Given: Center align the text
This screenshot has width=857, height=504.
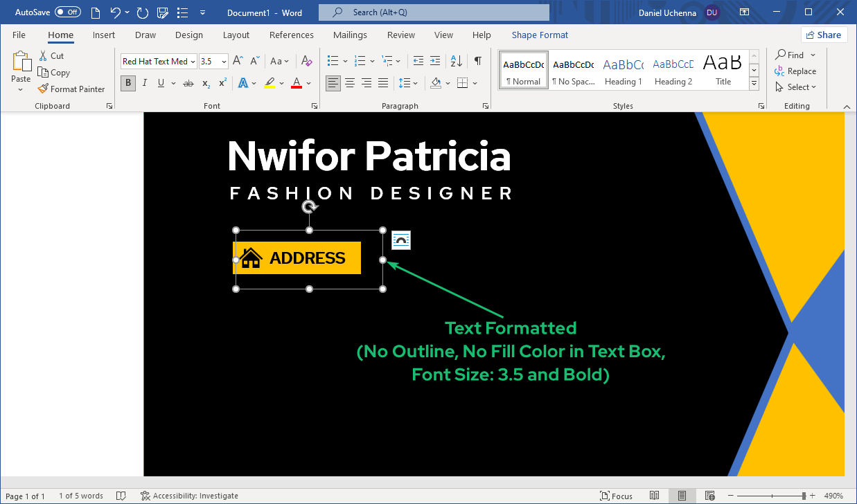Looking at the screenshot, I should coord(350,83).
